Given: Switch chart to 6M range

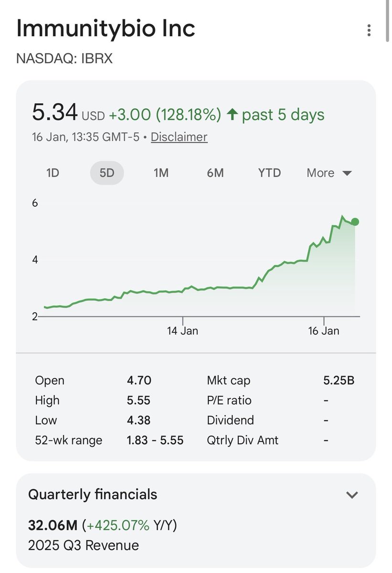Looking at the screenshot, I should pyautogui.click(x=215, y=173).
